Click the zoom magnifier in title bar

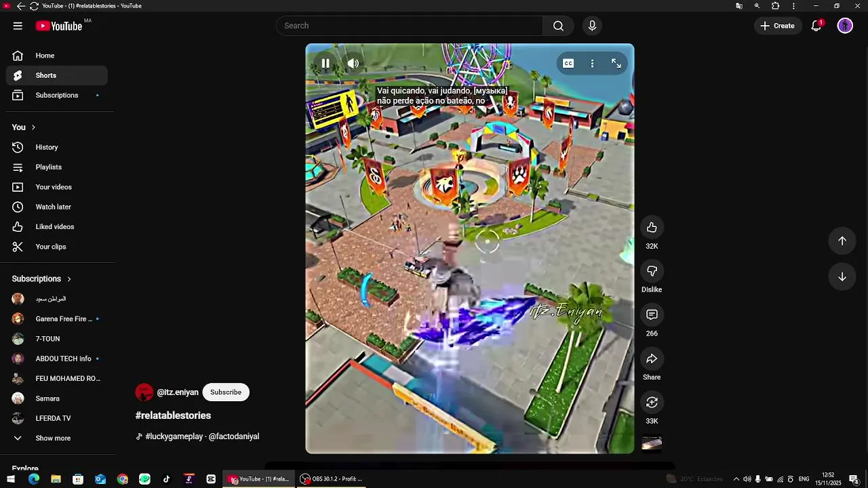757,6
